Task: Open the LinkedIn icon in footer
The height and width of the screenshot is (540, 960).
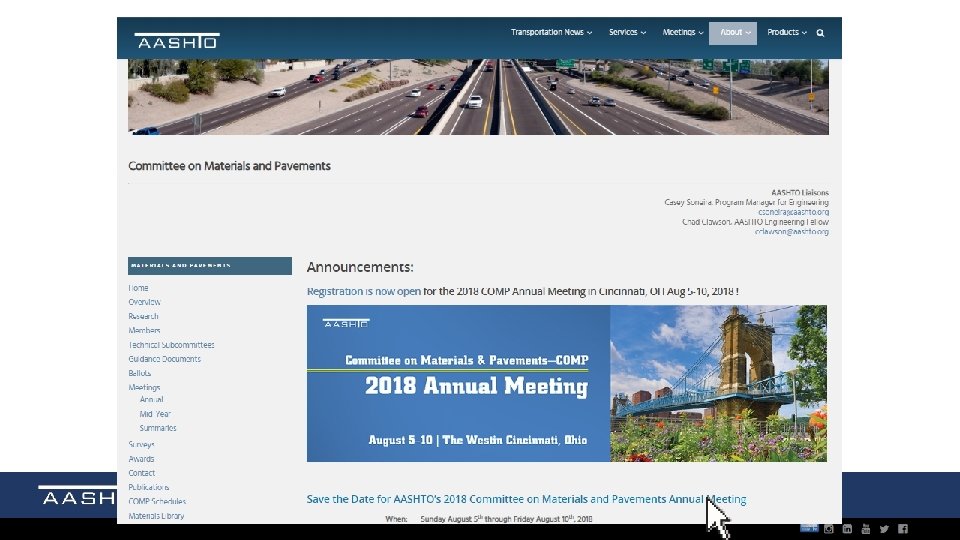Action: (x=847, y=528)
